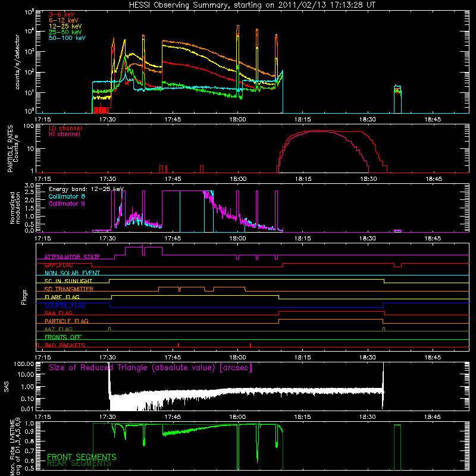Click the SC_TRANSMITTER flag label
Screen dimensions: 476x476
click(x=69, y=289)
